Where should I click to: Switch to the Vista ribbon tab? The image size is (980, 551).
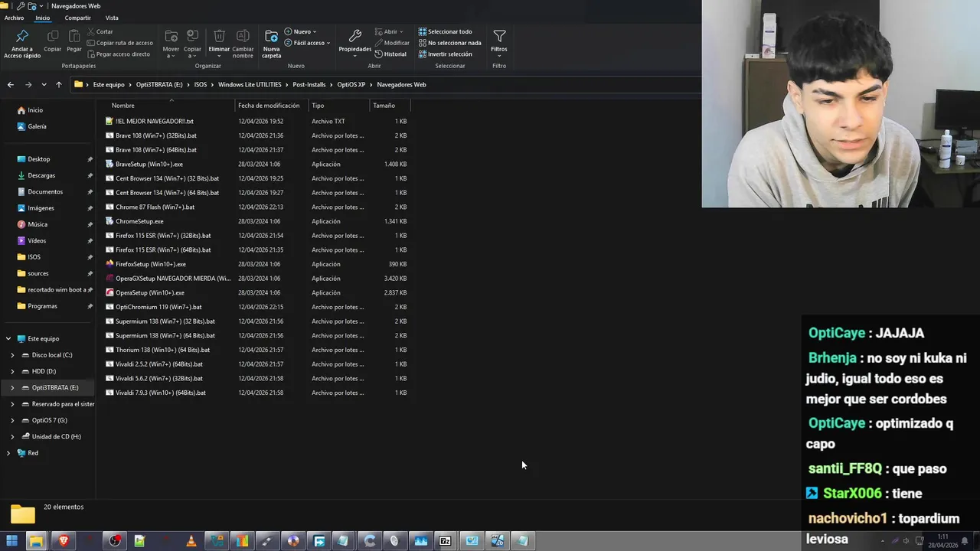click(112, 18)
